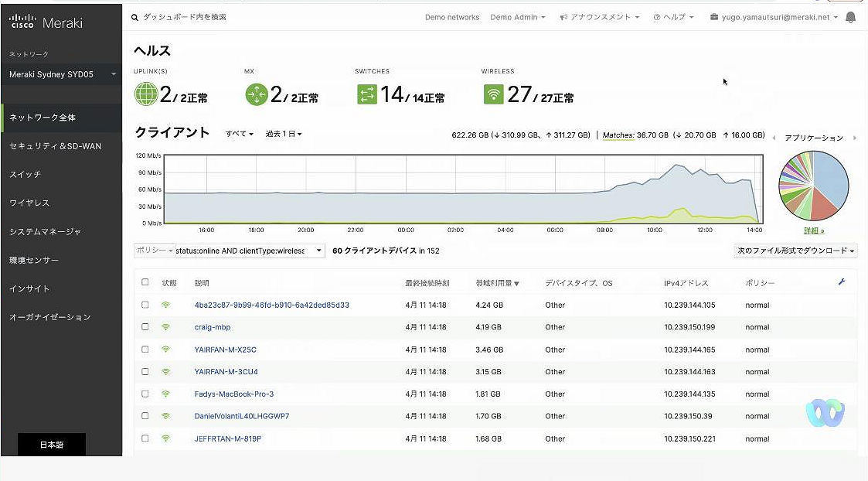Open the download file format dropdown
The image size is (868, 481).
click(x=795, y=251)
